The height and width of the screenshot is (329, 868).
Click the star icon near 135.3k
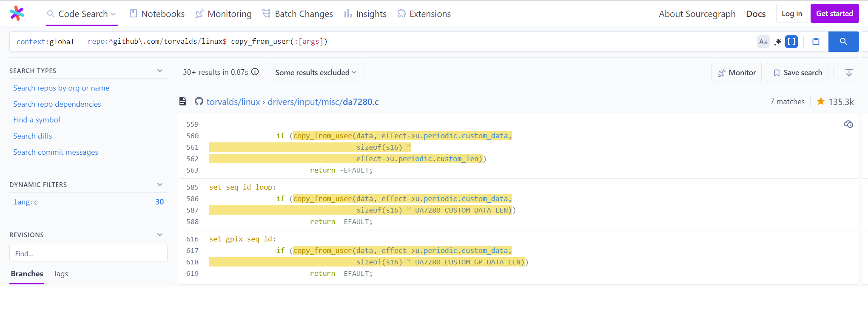pos(821,101)
